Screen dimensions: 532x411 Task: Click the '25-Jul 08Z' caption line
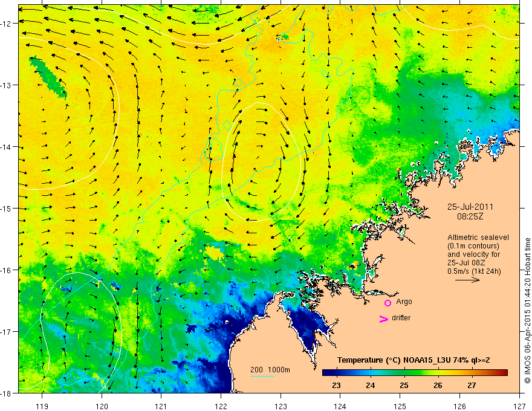coord(466,263)
